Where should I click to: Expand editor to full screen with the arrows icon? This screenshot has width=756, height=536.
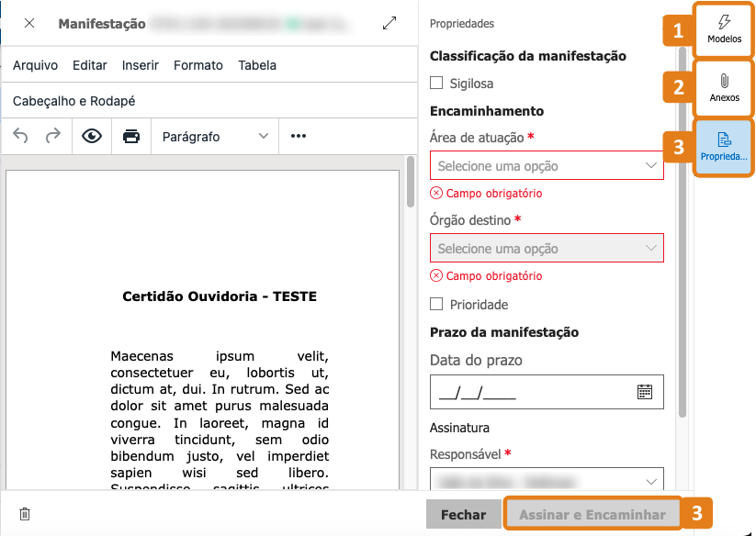(389, 23)
